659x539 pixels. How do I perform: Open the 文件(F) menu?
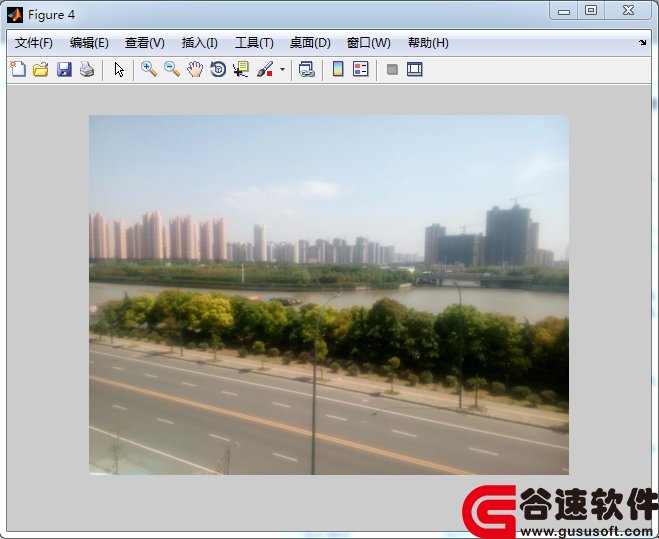(34, 43)
